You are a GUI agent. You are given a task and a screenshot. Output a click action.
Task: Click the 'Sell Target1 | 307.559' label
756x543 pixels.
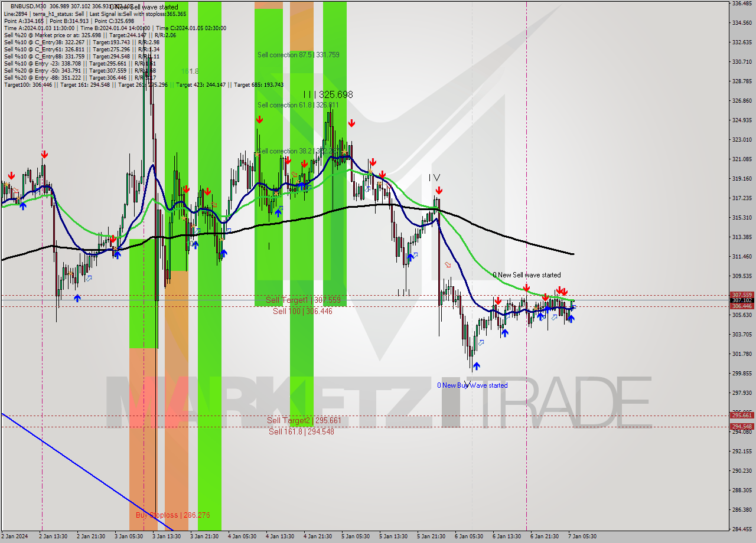[303, 300]
